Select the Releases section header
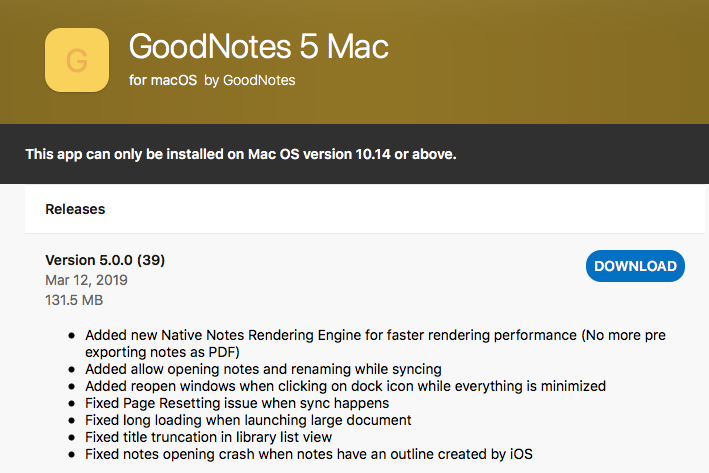Image resolution: width=709 pixels, height=473 pixels. pyautogui.click(x=75, y=209)
